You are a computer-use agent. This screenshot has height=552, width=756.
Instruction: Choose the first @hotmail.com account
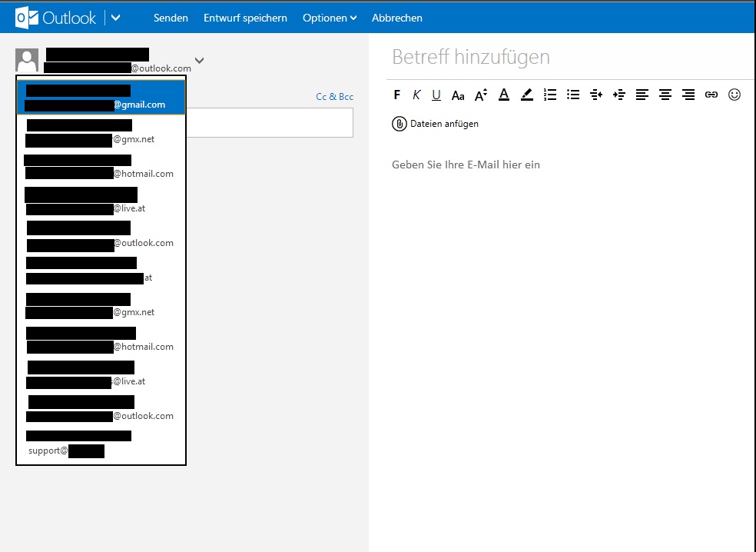pos(101,167)
